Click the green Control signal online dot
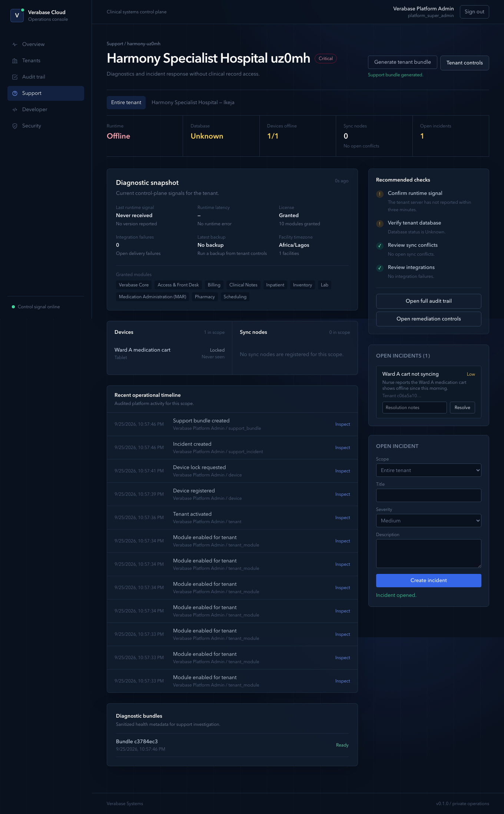Image resolution: width=504 pixels, height=814 pixels. (x=13, y=307)
